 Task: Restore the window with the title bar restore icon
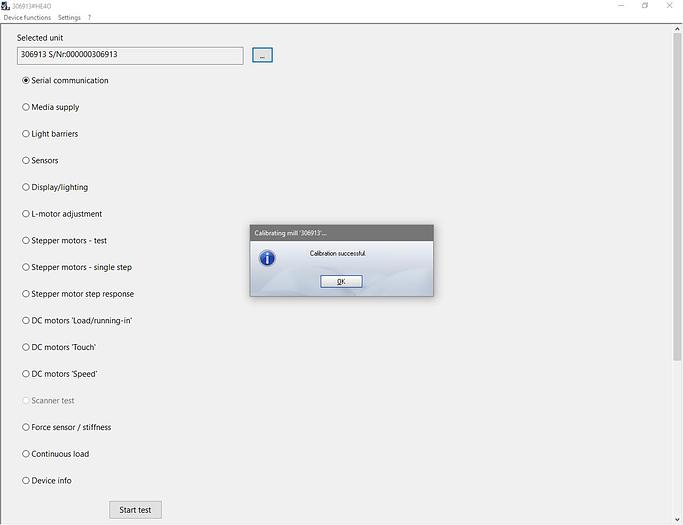coord(644,6)
